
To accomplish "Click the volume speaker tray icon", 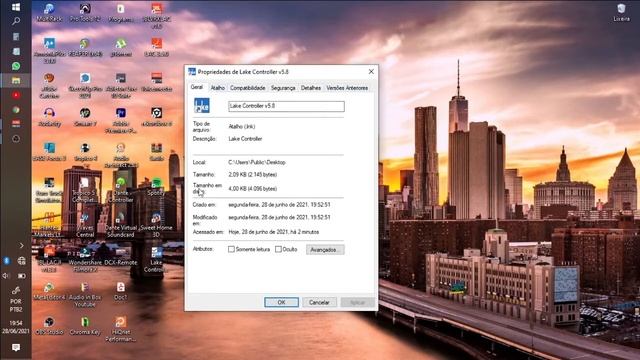I will click(x=5, y=276).
